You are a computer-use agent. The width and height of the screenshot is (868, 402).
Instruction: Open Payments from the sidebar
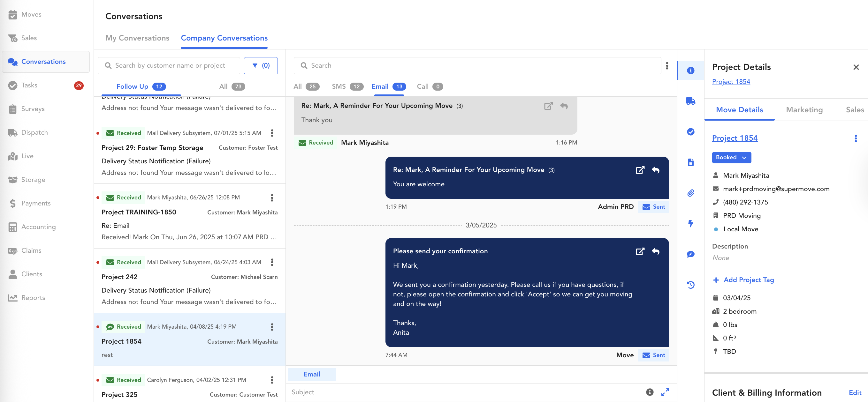point(36,203)
